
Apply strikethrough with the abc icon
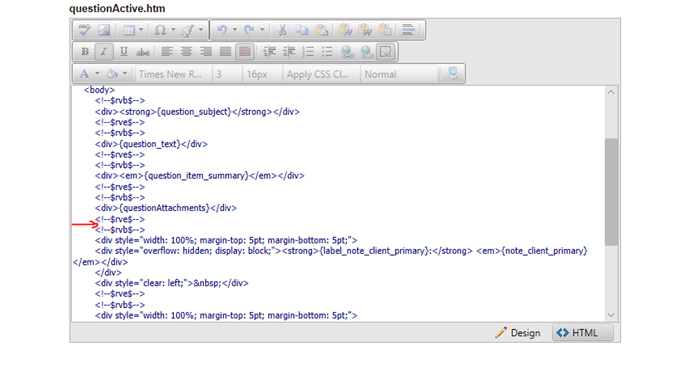143,52
